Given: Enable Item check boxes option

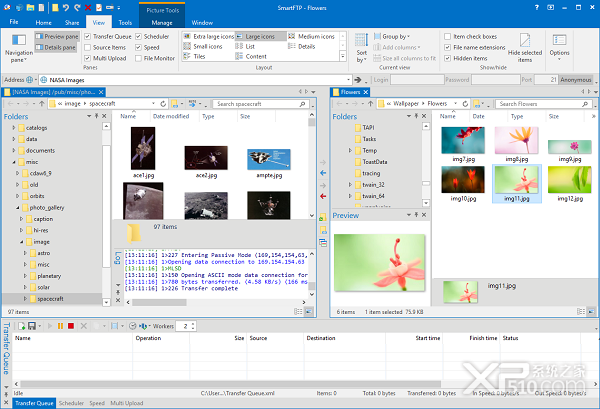Looking at the screenshot, I should pos(447,37).
